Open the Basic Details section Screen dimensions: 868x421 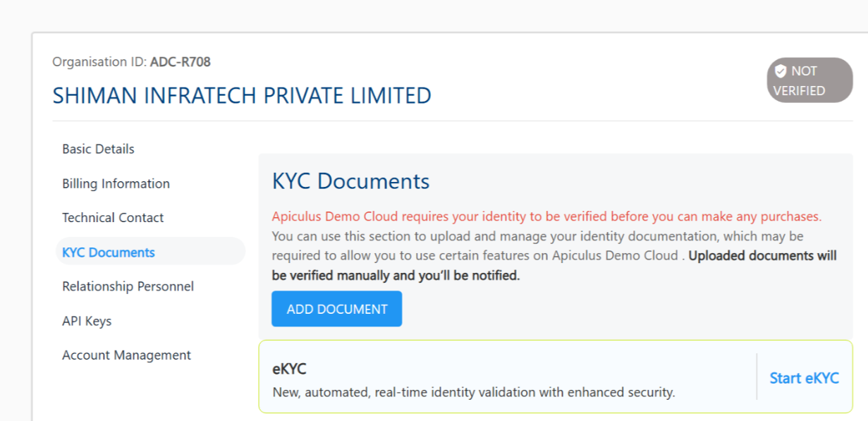[98, 149]
